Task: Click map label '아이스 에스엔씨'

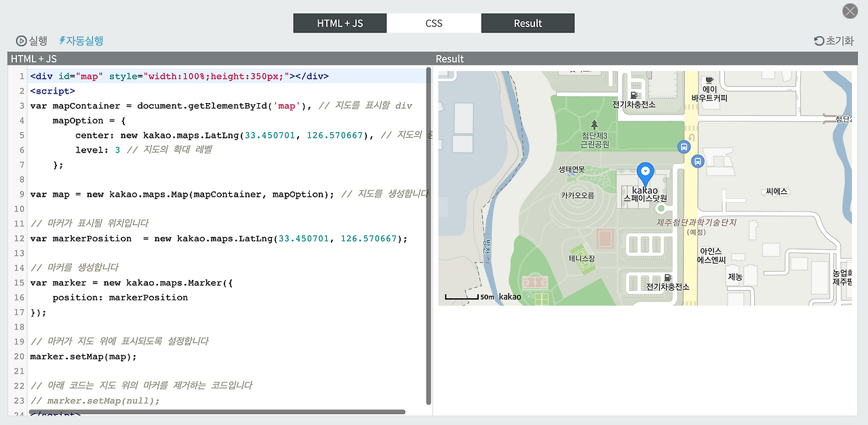Action: pyautogui.click(x=711, y=256)
